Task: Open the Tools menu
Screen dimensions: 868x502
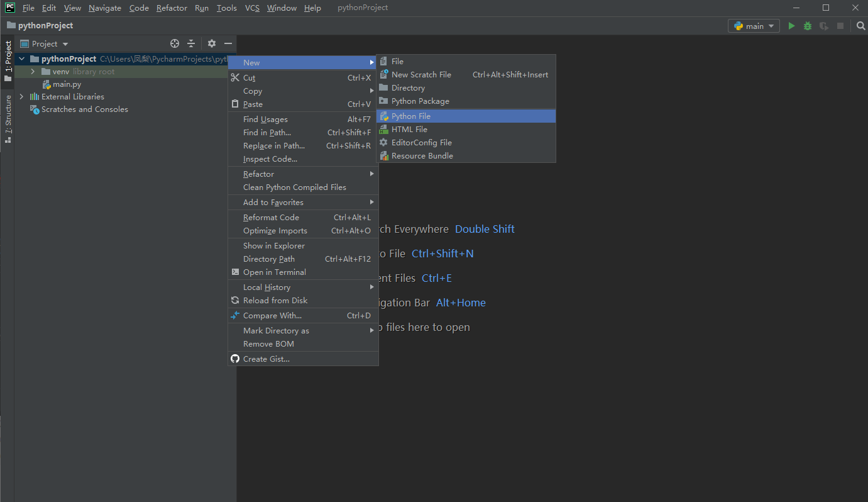Action: click(226, 8)
